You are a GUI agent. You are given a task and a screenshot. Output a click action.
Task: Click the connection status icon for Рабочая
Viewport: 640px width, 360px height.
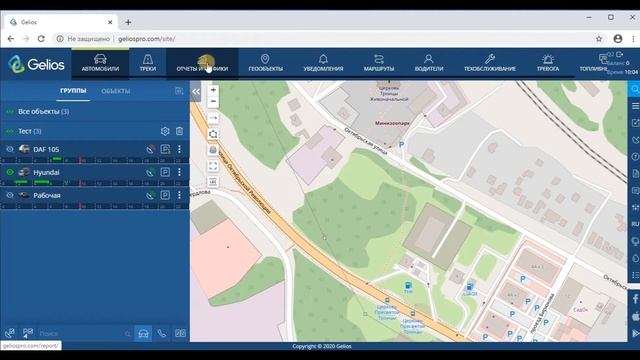(x=151, y=195)
